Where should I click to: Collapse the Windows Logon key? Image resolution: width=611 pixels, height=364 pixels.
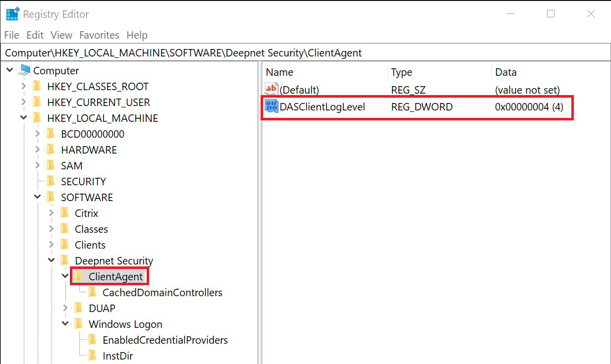coord(65,324)
